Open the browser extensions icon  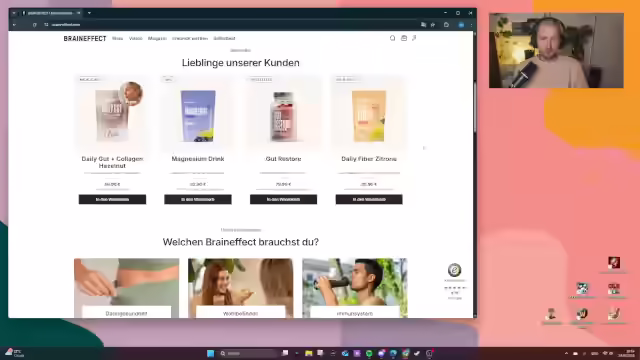pyautogui.click(x=446, y=25)
